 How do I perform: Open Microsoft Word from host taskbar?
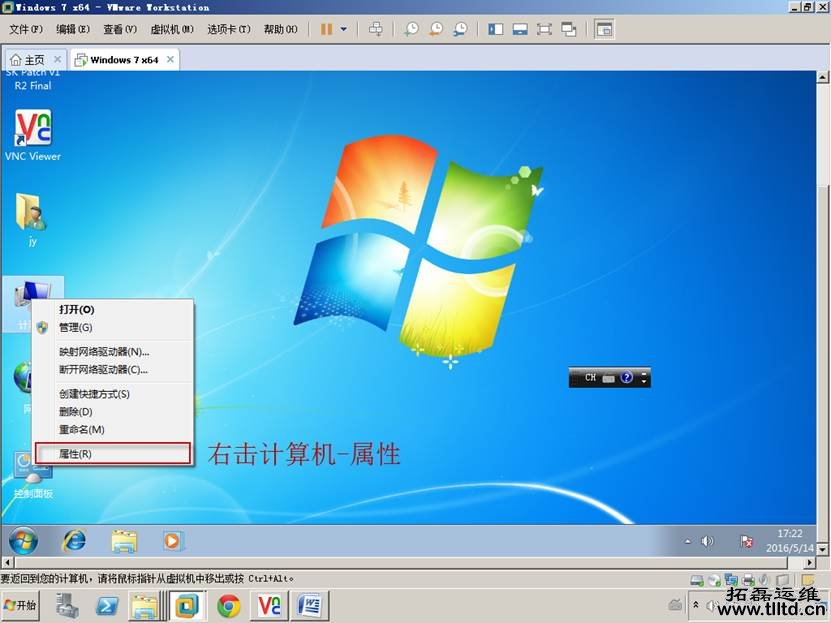coord(310,606)
